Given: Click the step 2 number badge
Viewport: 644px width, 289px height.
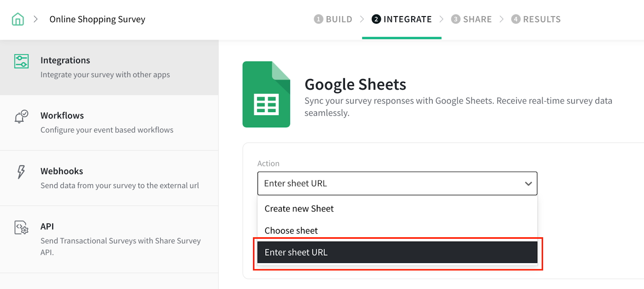Looking at the screenshot, I should [376, 19].
